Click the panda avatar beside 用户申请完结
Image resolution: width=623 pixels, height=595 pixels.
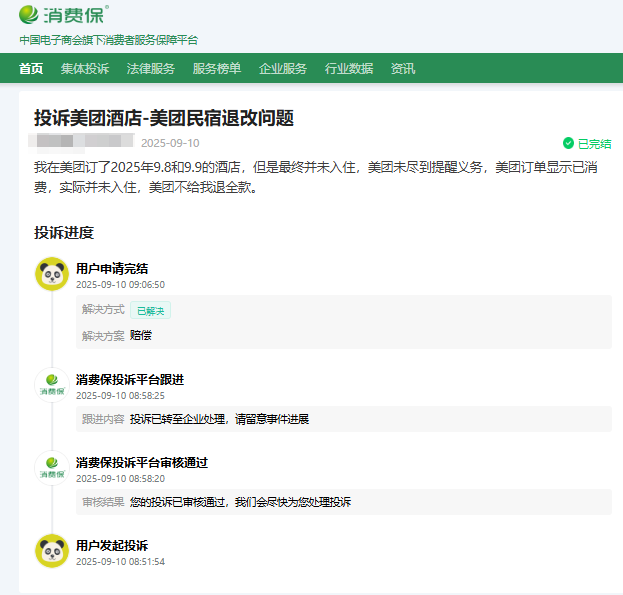[51, 274]
